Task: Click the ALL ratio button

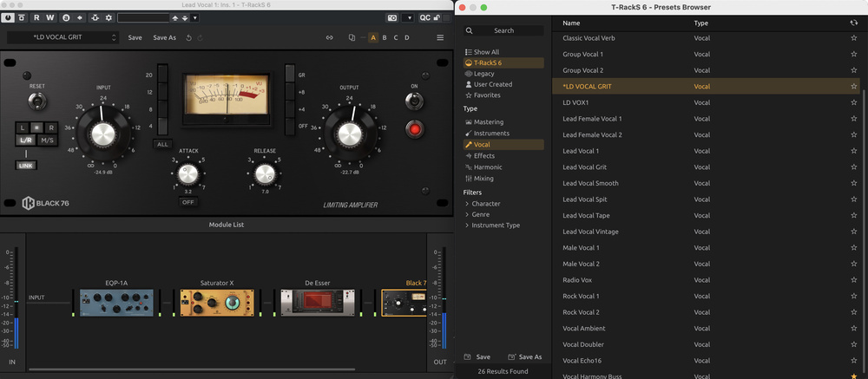Action: (163, 145)
